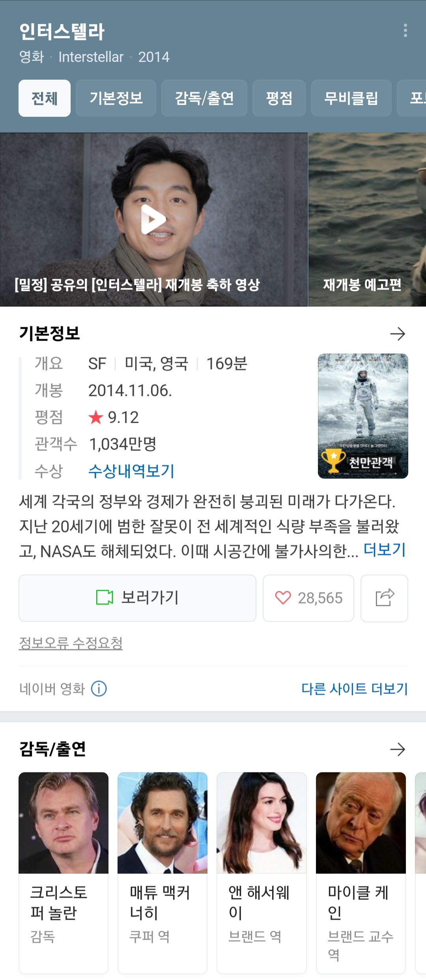Tap the share icon button
The image size is (426, 980).
point(384,598)
